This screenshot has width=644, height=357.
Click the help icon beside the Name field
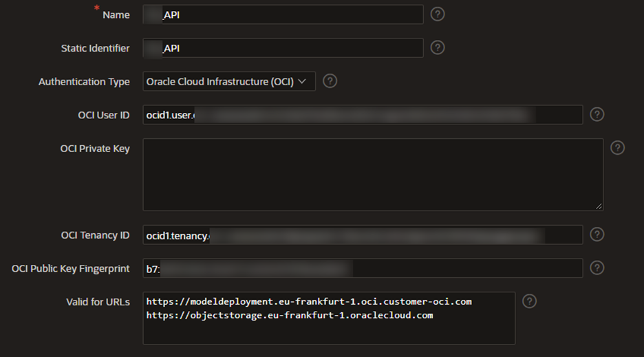click(x=437, y=14)
